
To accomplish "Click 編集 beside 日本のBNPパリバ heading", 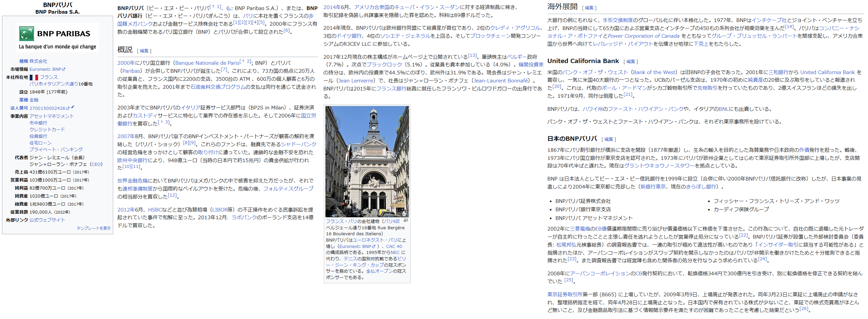I will 609,139.
